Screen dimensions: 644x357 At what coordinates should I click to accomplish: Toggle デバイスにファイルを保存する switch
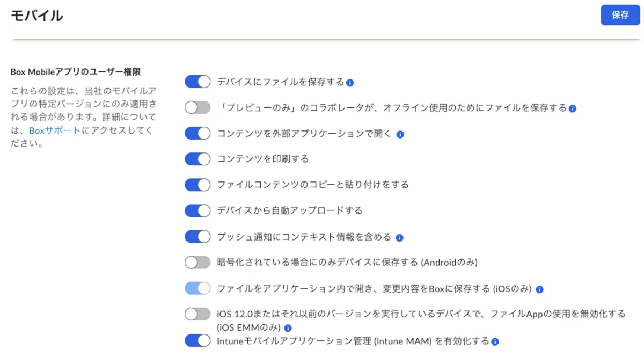tap(197, 82)
